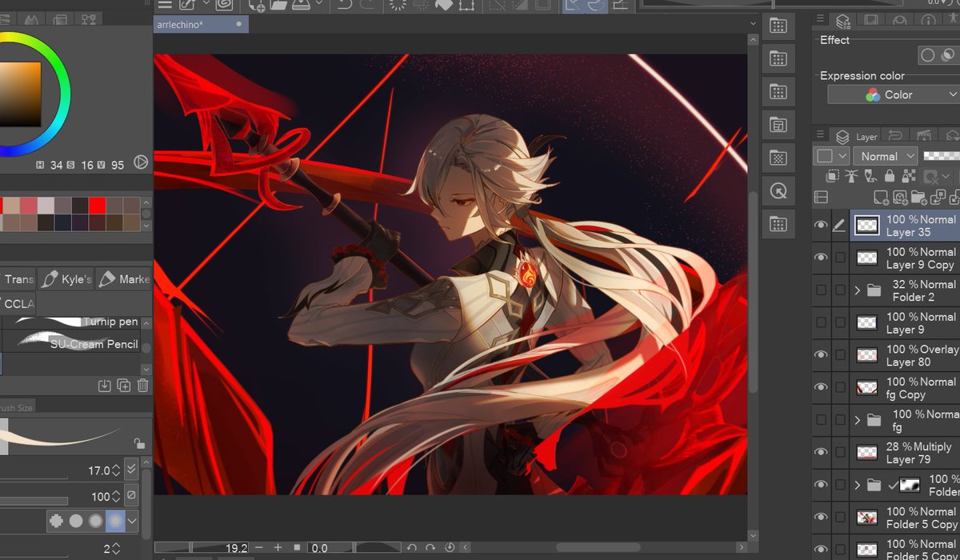This screenshot has width=960, height=560.
Task: Select the Layer 79 Multiply layer
Action: pos(905,453)
